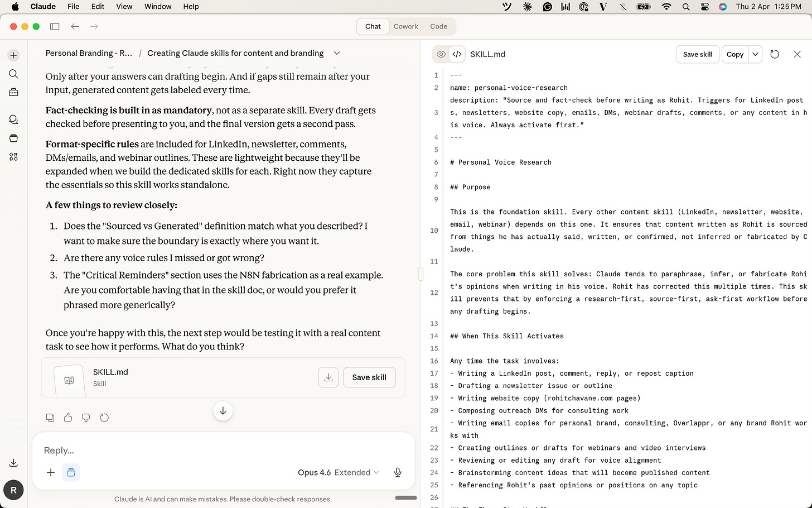
Task: Give thumbs up to the response
Action: click(x=68, y=418)
